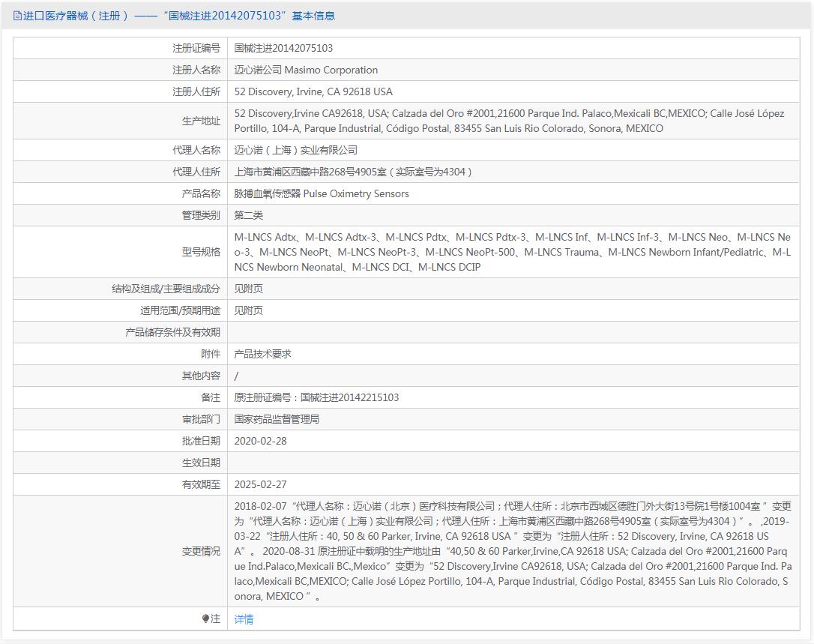Select 见附页 in the 适用范围 row

click(x=249, y=310)
